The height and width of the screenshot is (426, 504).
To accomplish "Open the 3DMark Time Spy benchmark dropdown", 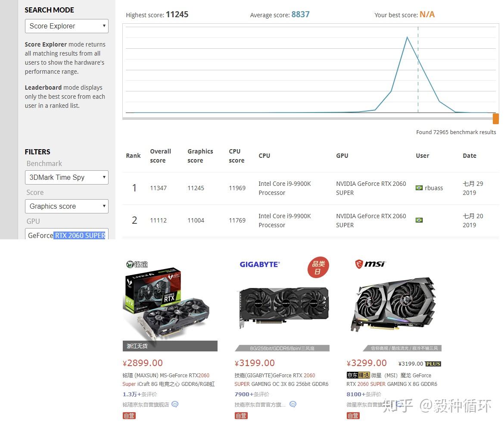I will tap(66, 177).
